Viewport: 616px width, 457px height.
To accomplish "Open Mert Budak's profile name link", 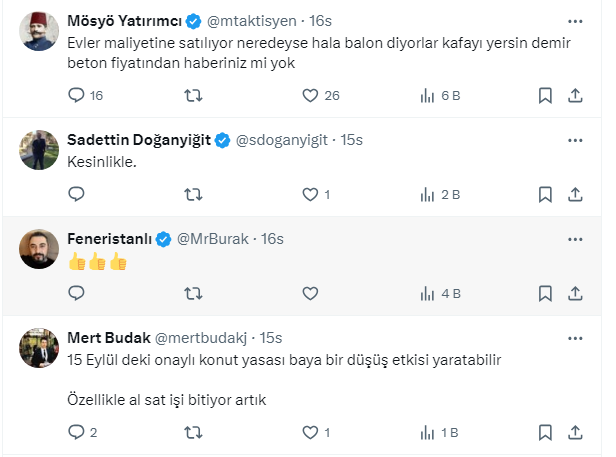I will click(x=106, y=337).
